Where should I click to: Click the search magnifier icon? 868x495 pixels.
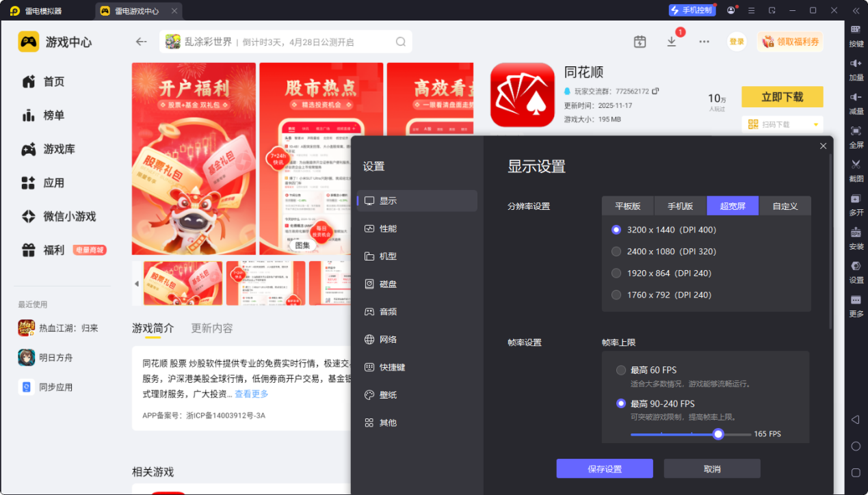coord(401,42)
